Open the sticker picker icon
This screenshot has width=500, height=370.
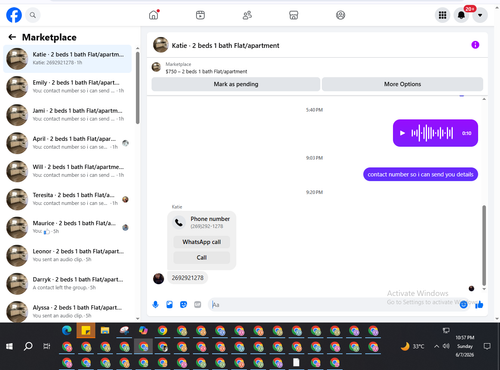[x=183, y=304]
